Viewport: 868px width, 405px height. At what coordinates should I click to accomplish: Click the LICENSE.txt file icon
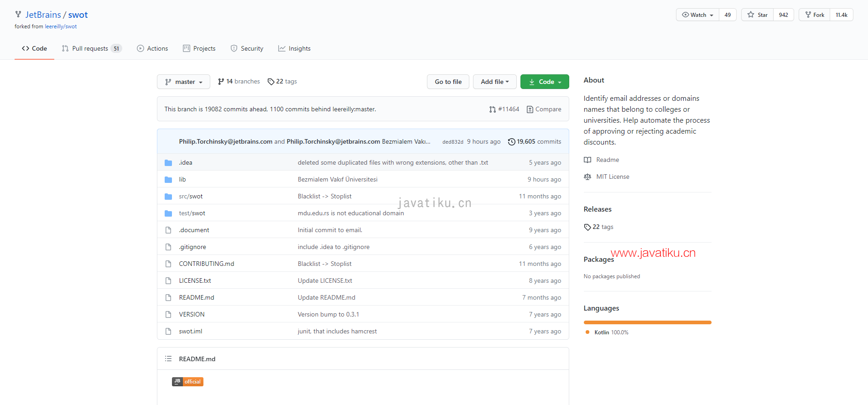pyautogui.click(x=168, y=281)
